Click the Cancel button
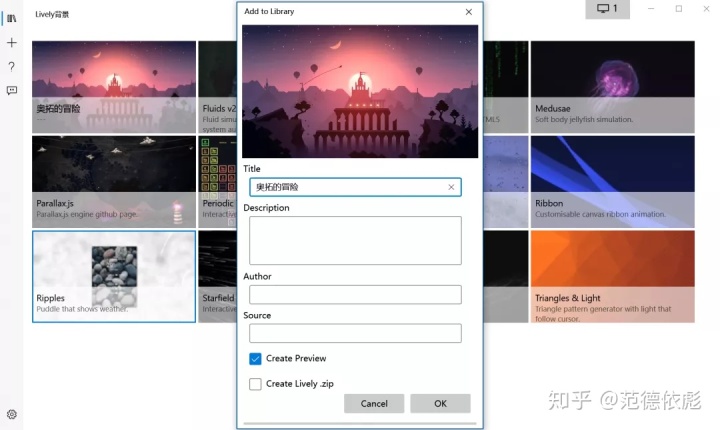Image resolution: width=720 pixels, height=430 pixels. coord(374,403)
